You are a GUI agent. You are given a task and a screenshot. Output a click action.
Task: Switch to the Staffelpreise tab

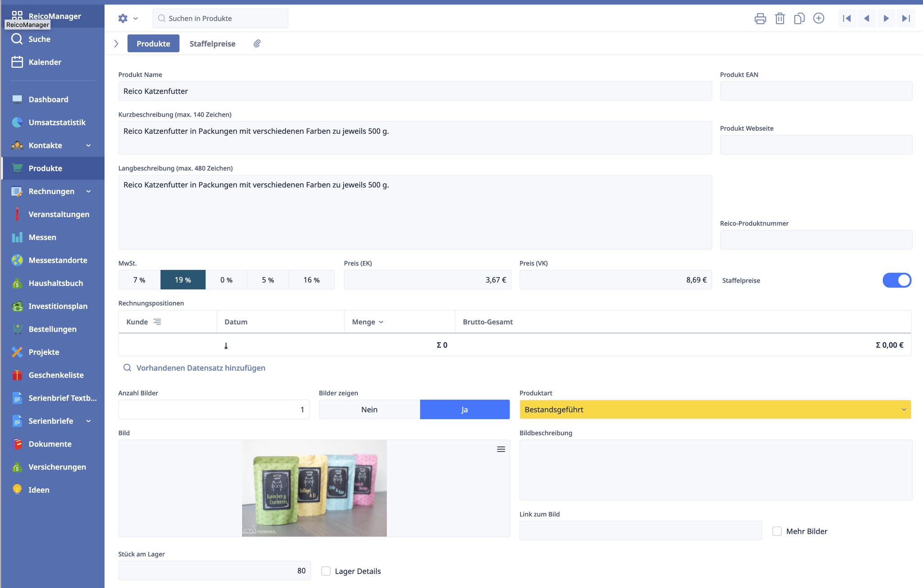point(212,43)
